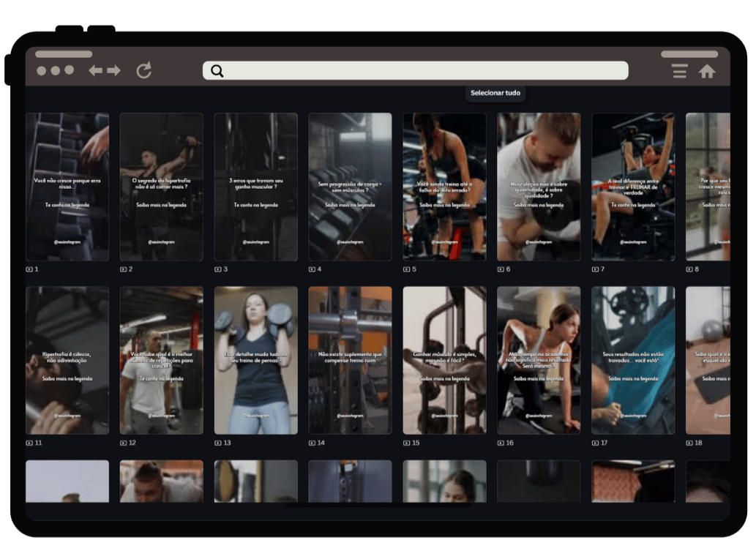Open the hamburger menu icon
This screenshot has height=551, width=756.
click(x=680, y=71)
